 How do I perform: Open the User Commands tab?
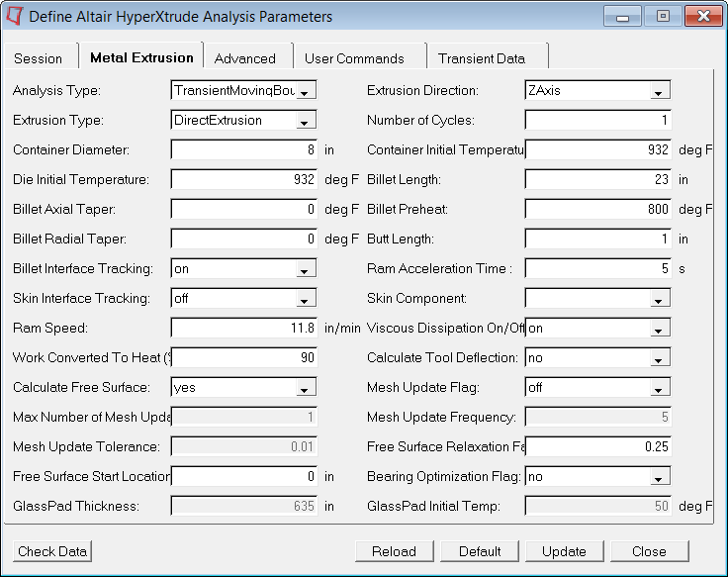(354, 58)
